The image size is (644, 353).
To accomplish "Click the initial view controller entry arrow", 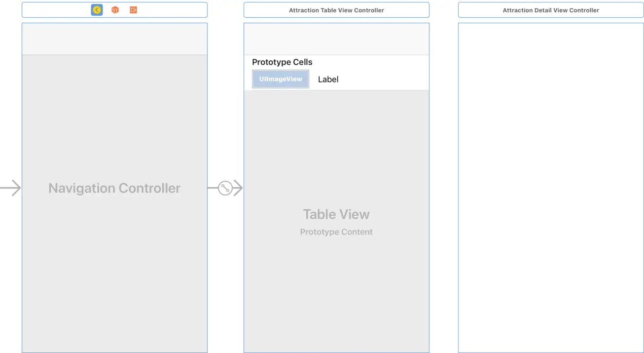I will pyautogui.click(x=11, y=188).
